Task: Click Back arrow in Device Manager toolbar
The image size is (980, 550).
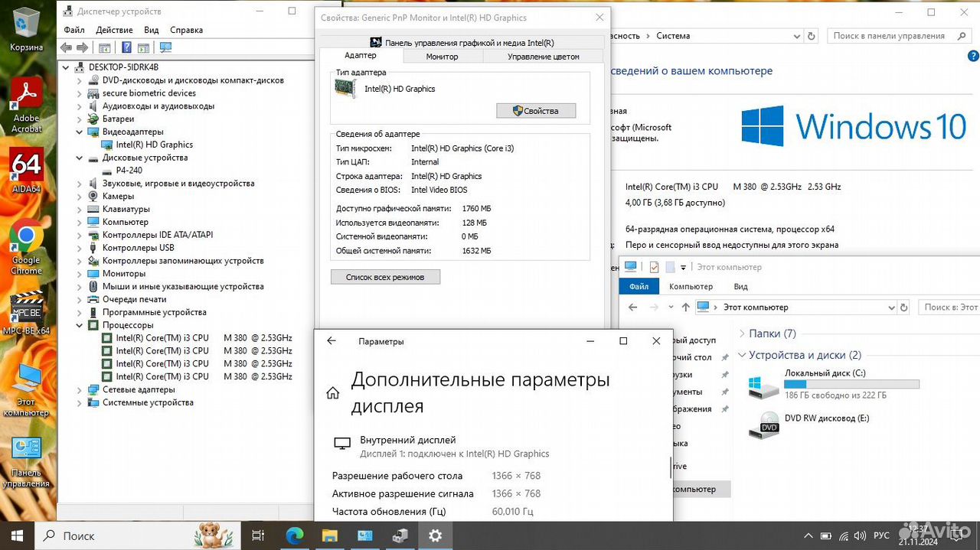Action: tap(66, 47)
